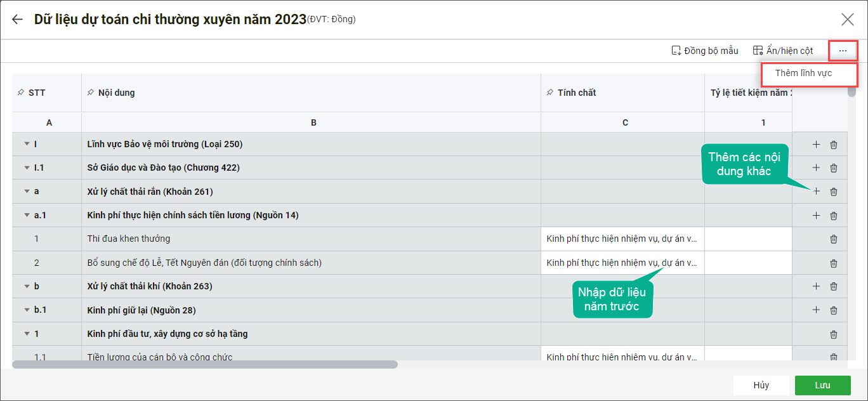Click the pin icon on Nội dung column header
The height and width of the screenshot is (401, 868).
tap(89, 93)
